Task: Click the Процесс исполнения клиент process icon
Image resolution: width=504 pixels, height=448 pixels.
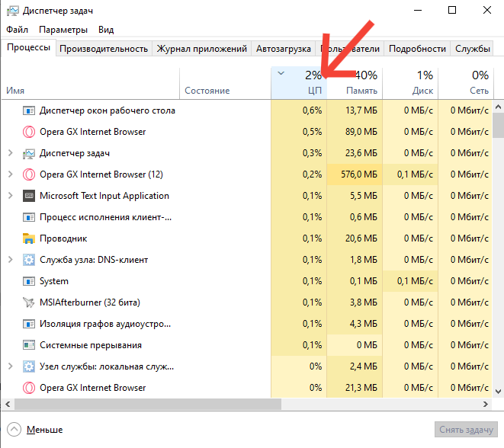Action: (x=29, y=217)
